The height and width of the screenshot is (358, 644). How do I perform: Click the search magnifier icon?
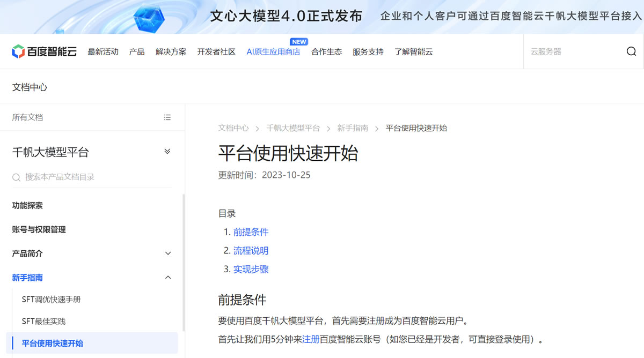[631, 51]
